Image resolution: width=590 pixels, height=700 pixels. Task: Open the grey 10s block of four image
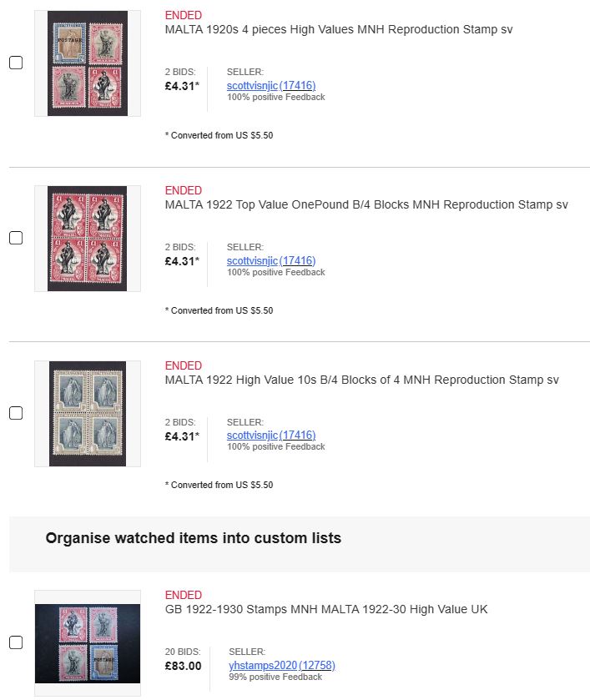(x=88, y=413)
